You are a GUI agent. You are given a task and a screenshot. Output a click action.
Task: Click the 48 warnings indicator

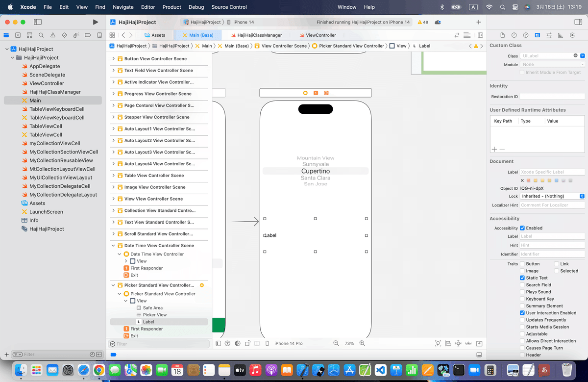pos(422,22)
